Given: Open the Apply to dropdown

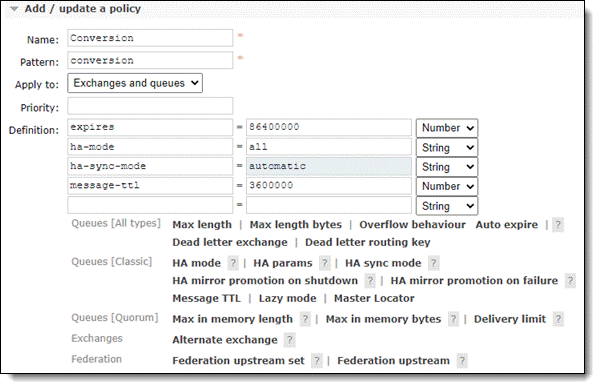Looking at the screenshot, I should tap(135, 83).
